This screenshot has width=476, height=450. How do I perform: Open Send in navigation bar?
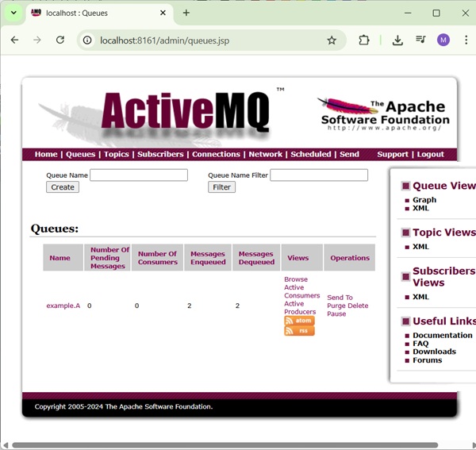(349, 154)
